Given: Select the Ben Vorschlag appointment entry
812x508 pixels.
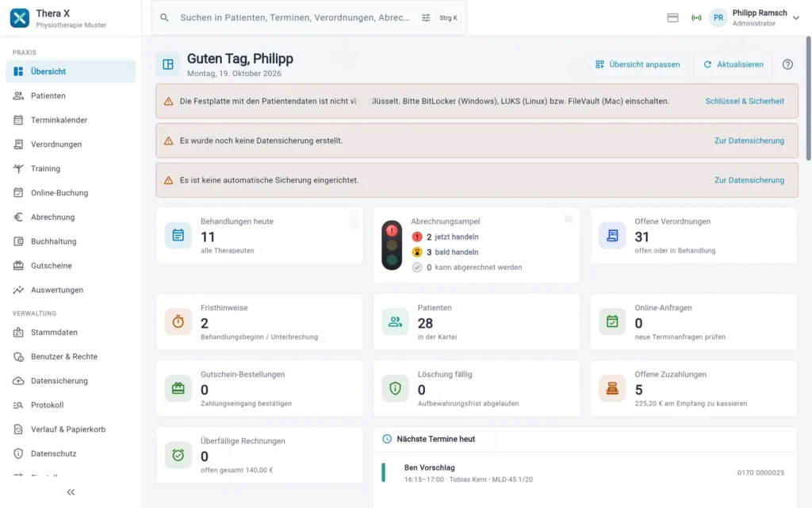Looking at the screenshot, I should 585,473.
